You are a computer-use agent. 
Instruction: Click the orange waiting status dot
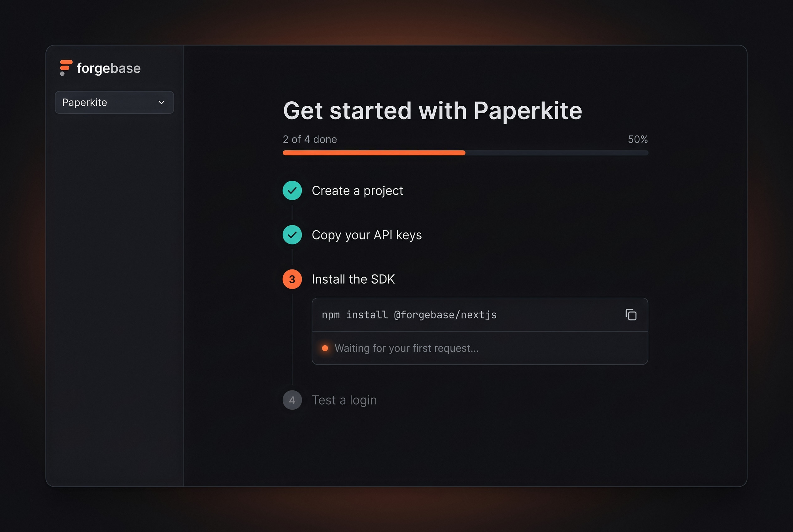click(325, 348)
